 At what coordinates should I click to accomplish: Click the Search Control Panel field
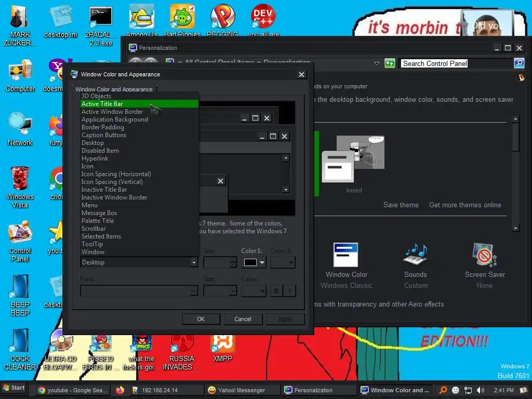click(456, 63)
